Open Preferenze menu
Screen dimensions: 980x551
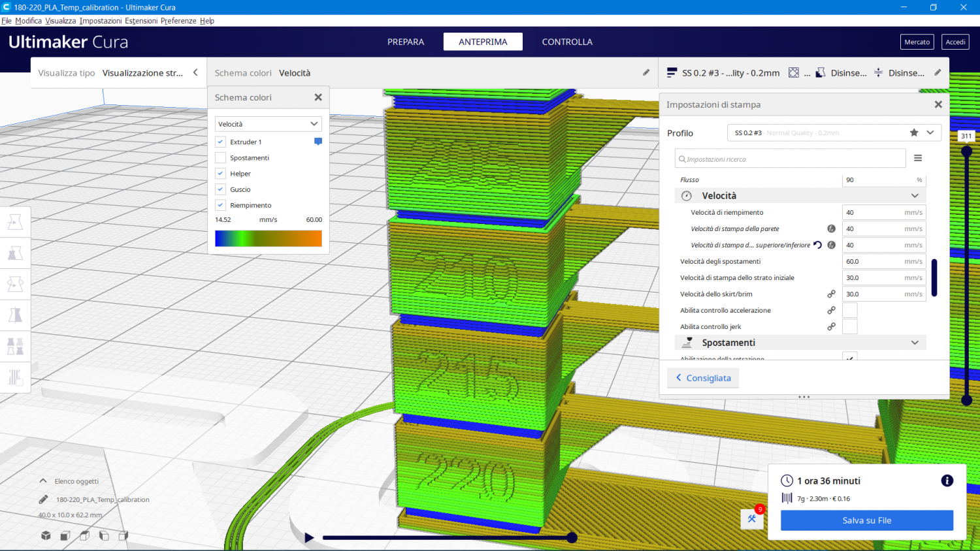tap(178, 21)
